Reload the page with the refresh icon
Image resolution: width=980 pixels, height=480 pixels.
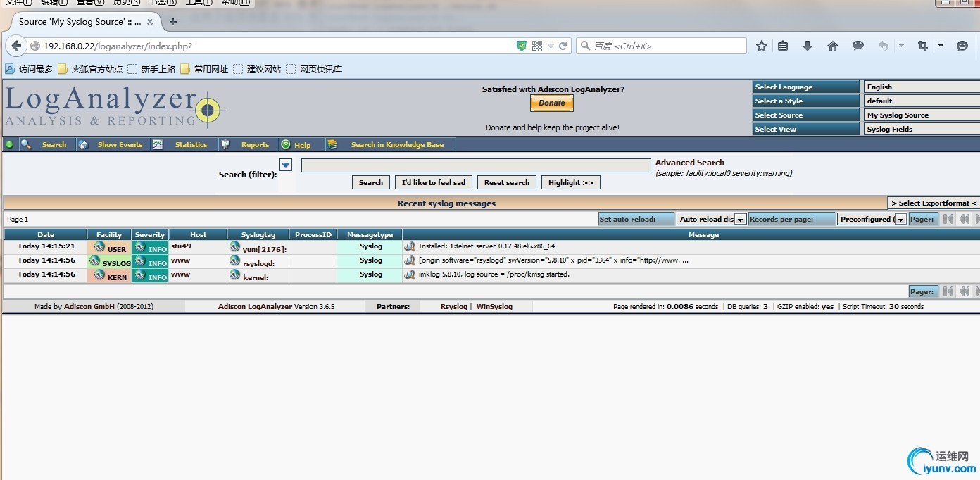click(563, 46)
